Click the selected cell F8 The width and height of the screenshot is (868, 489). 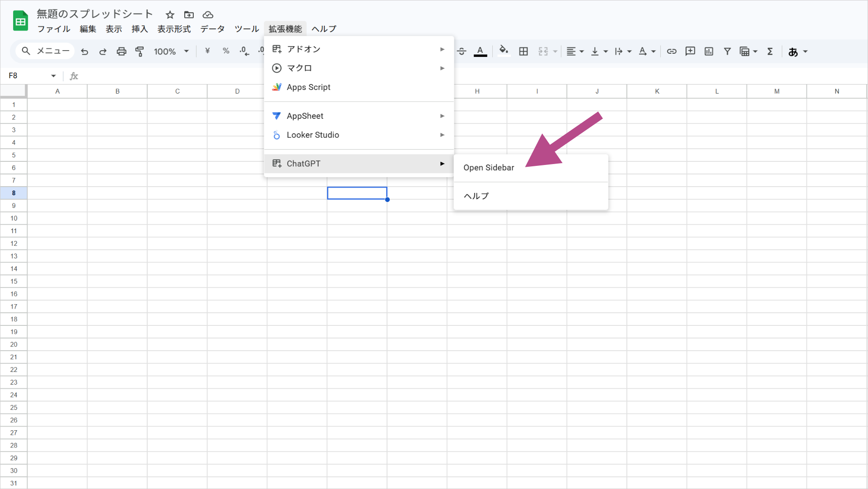coord(357,193)
